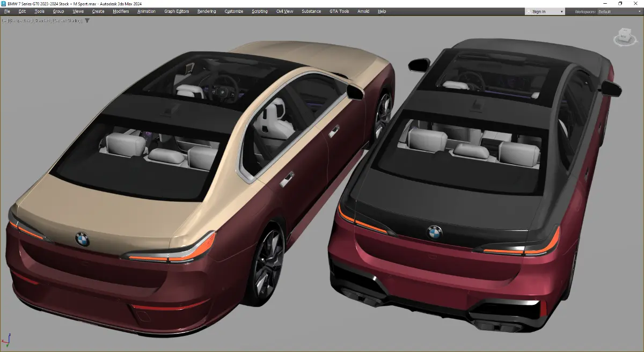Open the Animation menu

[x=147, y=11]
